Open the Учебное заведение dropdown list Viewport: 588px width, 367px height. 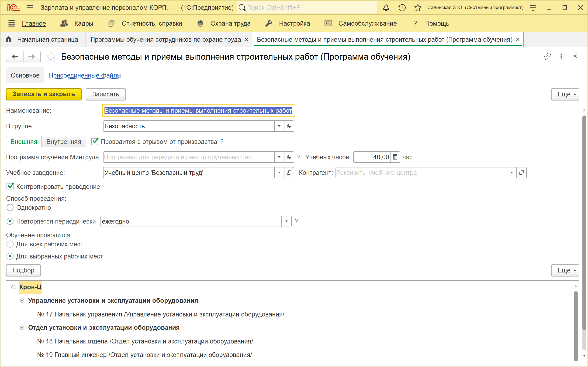click(x=279, y=173)
